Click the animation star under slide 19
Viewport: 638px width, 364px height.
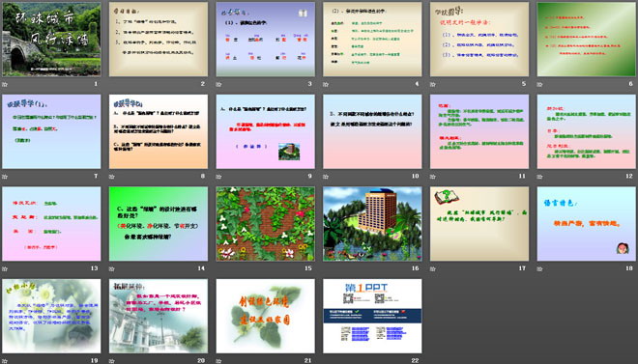point(5,361)
